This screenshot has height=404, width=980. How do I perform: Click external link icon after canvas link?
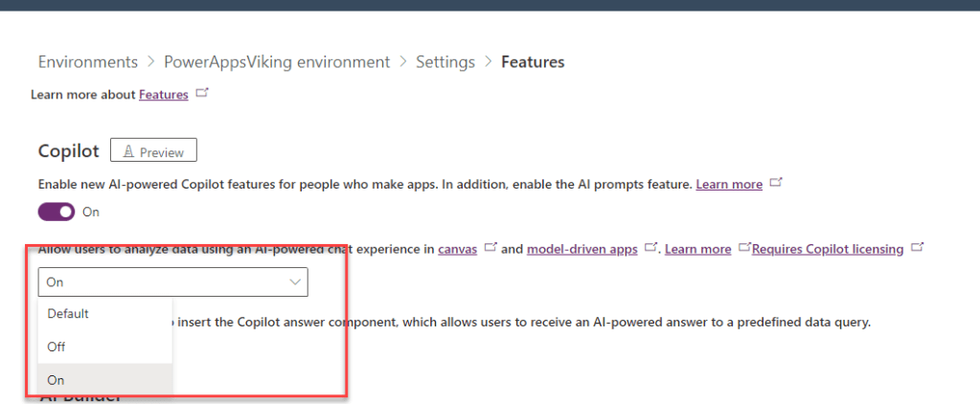click(x=490, y=248)
